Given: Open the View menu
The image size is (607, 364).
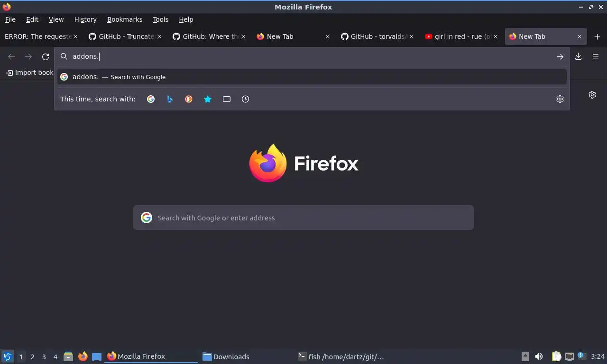Looking at the screenshot, I should [x=56, y=19].
